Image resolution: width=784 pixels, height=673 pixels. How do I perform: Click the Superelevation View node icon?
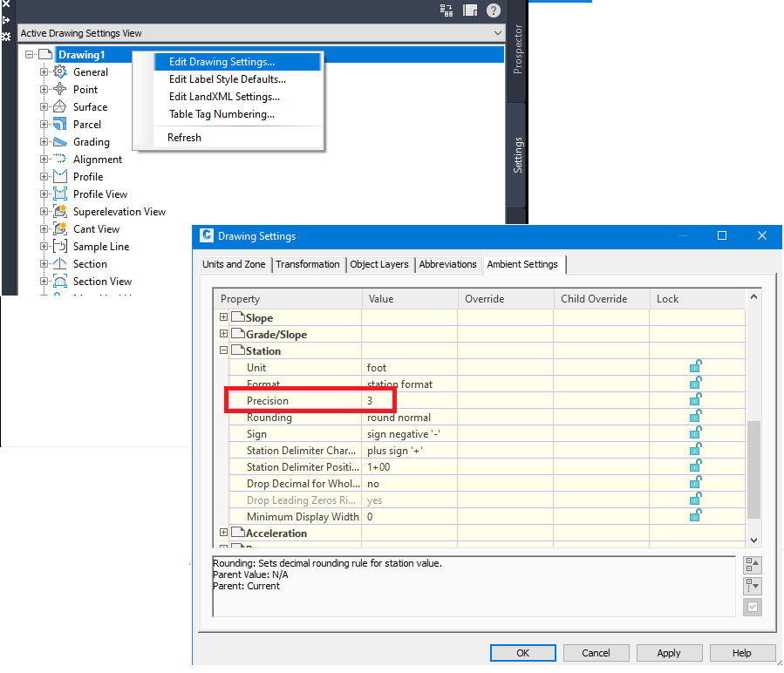(60, 212)
